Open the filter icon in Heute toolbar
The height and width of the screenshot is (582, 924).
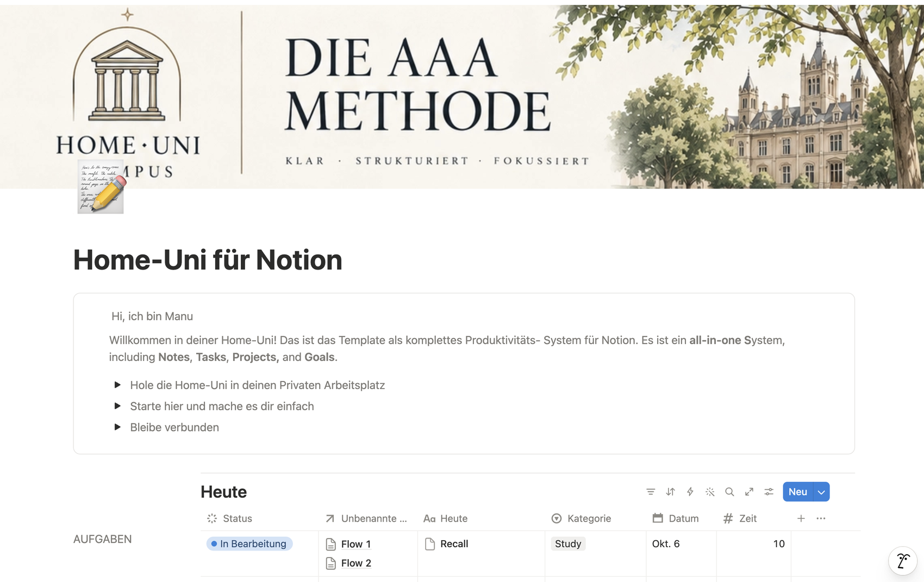(x=651, y=492)
